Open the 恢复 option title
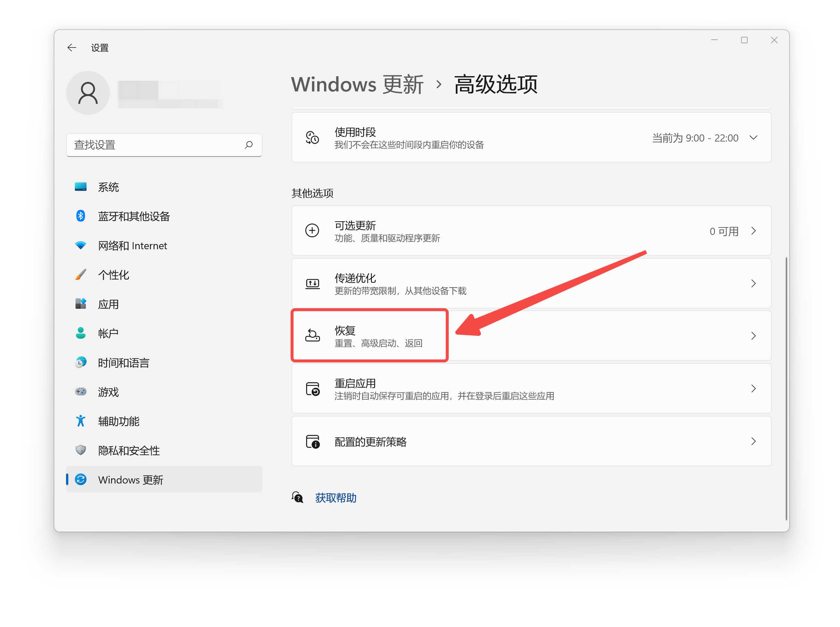840x627 pixels. click(x=345, y=330)
